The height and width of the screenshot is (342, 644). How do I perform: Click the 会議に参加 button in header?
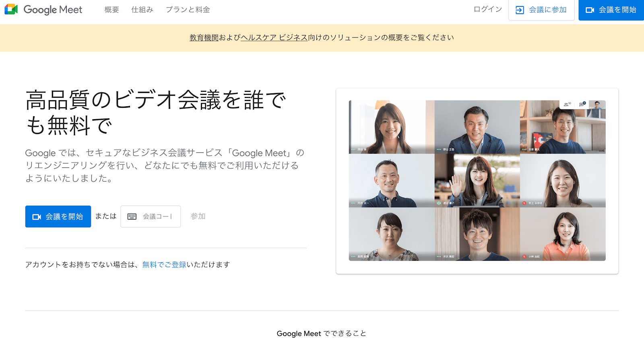(x=541, y=10)
